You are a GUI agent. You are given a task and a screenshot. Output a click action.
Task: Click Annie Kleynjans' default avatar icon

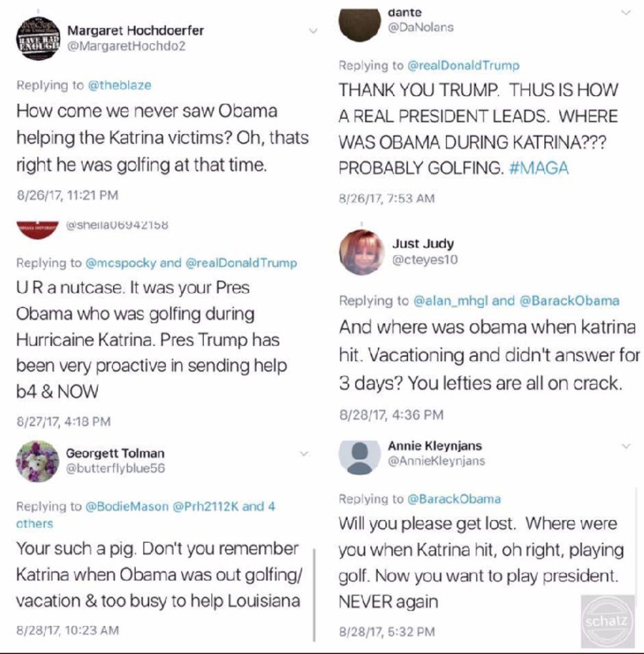359,457
